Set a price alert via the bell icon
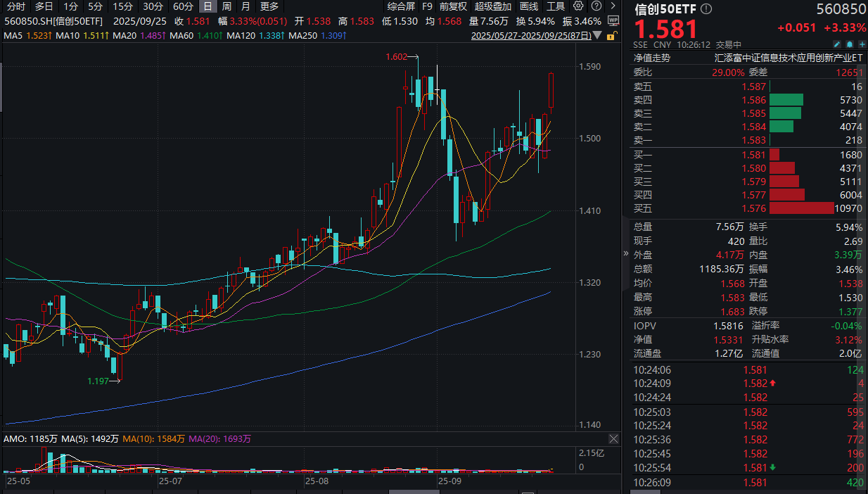 (850, 43)
